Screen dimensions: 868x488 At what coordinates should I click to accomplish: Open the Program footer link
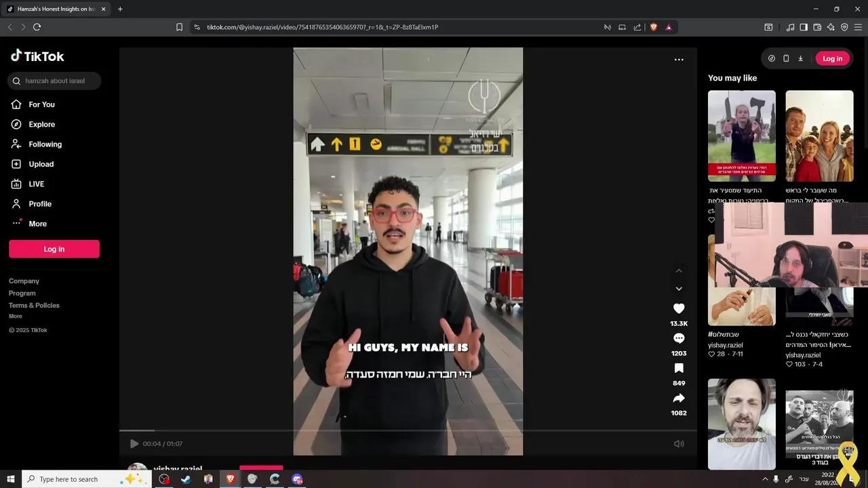(22, 293)
